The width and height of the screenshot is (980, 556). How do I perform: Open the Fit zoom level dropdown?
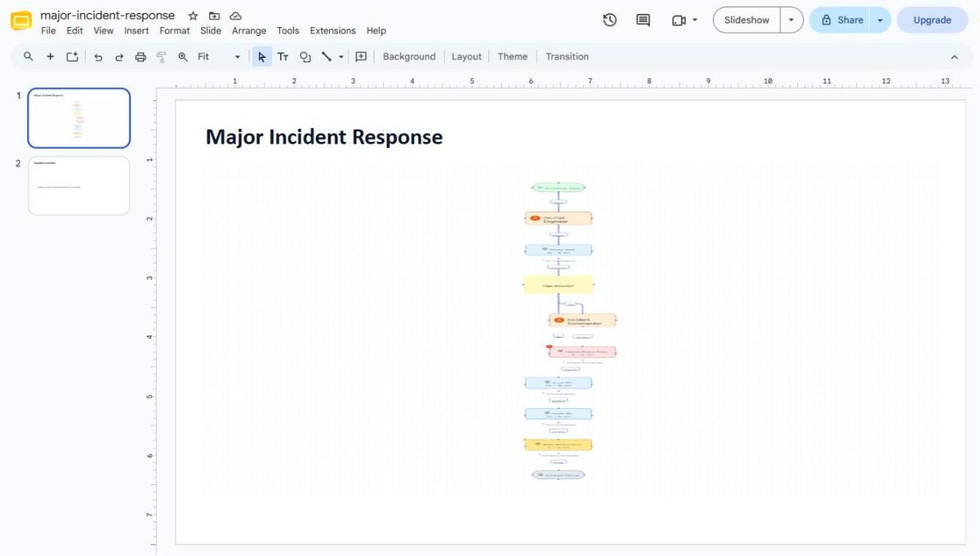click(219, 56)
